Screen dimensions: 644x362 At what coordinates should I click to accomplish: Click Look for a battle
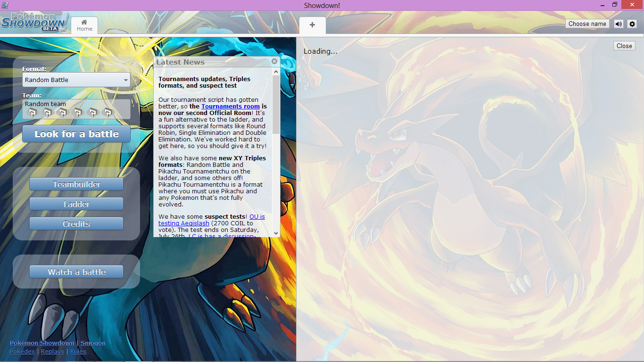coord(76,134)
